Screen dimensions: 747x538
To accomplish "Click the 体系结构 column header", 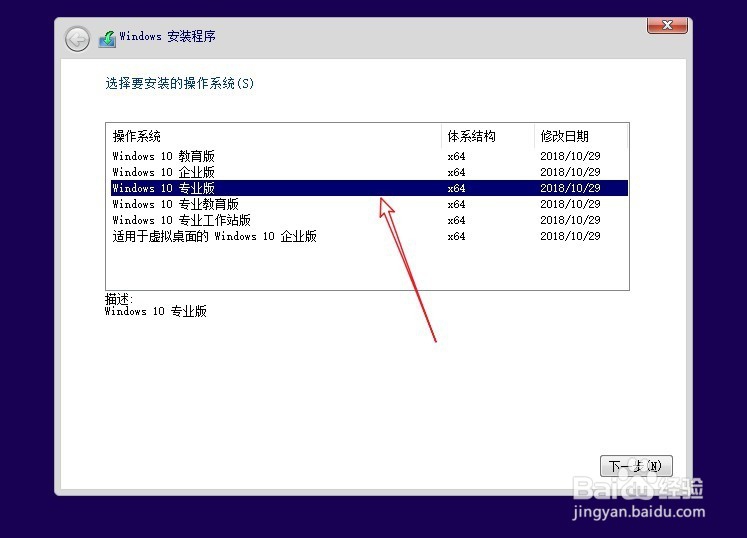I will (488, 136).
